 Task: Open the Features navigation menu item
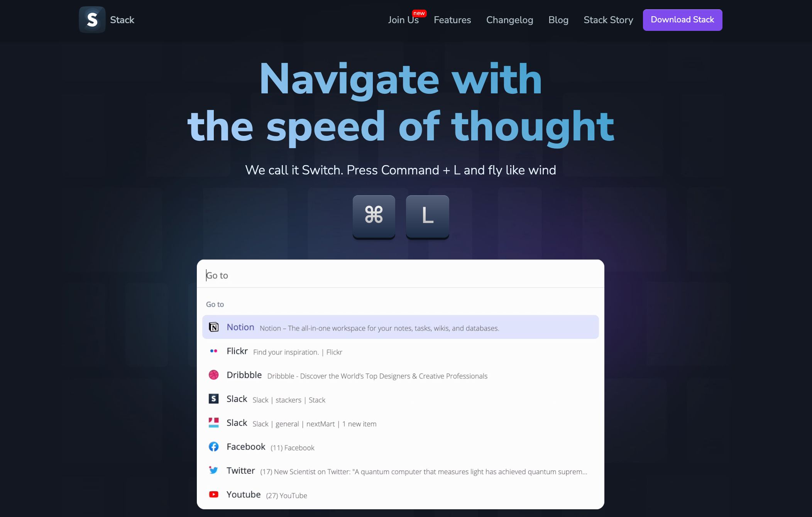click(452, 20)
